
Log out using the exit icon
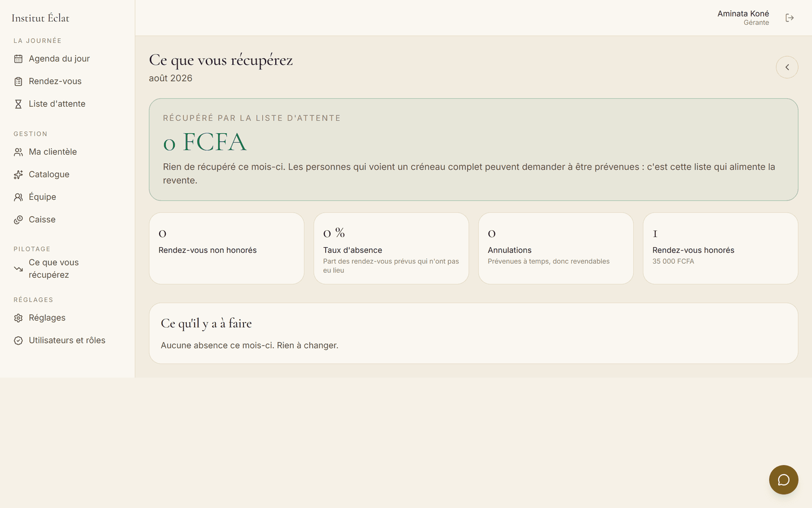(x=789, y=18)
